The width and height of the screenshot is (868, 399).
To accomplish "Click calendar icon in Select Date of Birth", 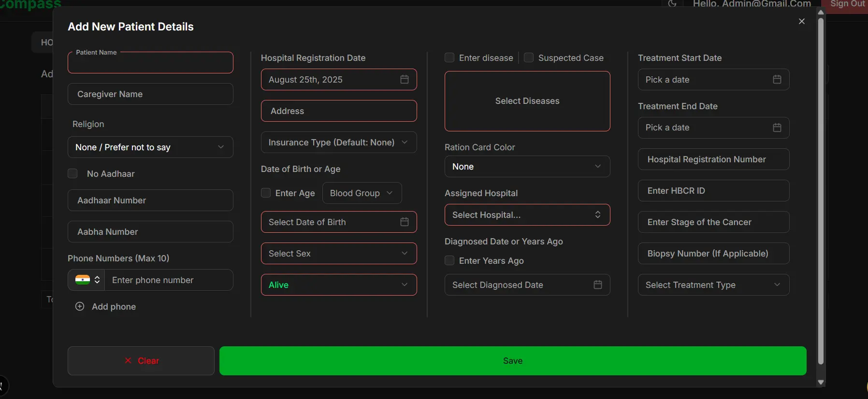I will [x=405, y=222].
